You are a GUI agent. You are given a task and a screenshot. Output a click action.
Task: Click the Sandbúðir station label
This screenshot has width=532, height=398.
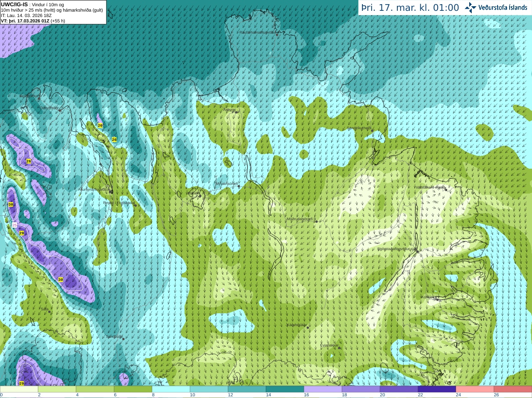tap(114, 337)
